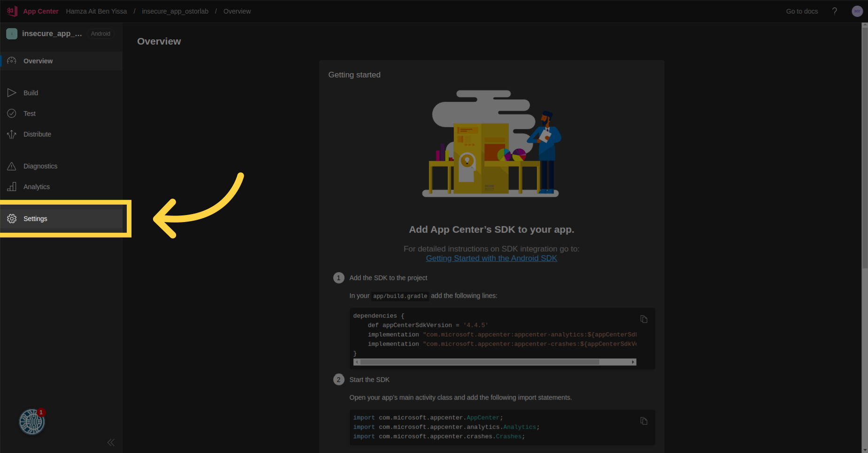Copy the gradle dependencies code snippet

click(x=644, y=319)
